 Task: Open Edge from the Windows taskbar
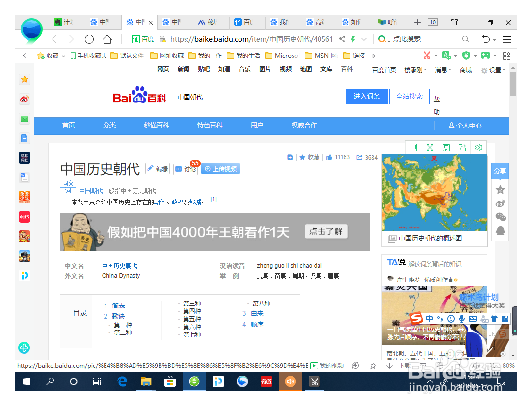(x=122, y=381)
